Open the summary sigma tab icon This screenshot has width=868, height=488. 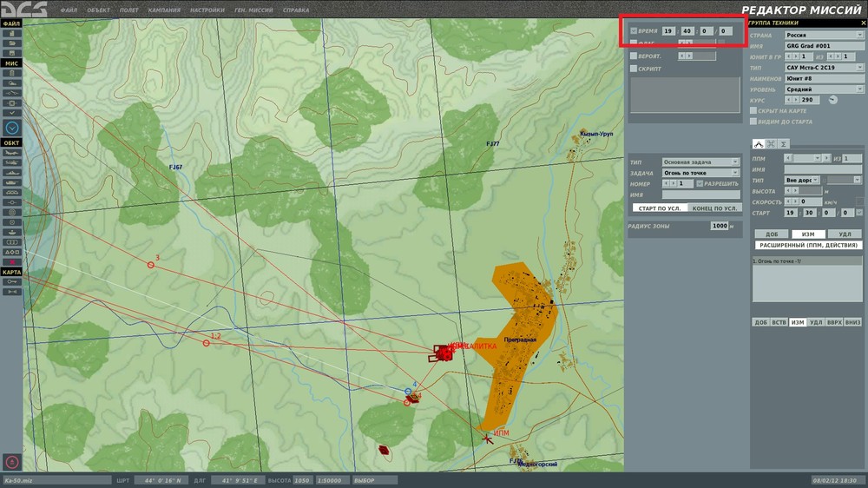click(784, 143)
